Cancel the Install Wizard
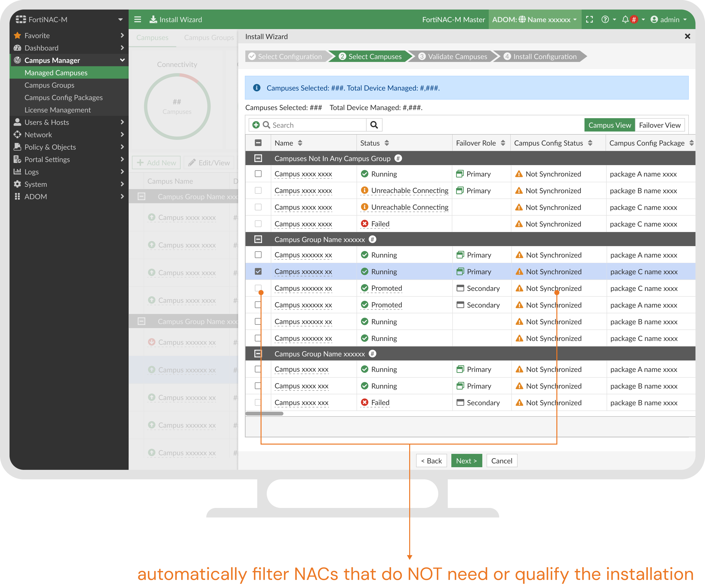Screen dimensions: 705x588 (502, 461)
